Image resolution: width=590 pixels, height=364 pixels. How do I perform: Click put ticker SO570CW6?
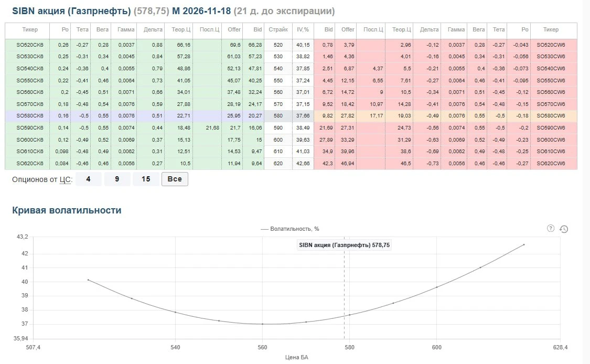551,104
